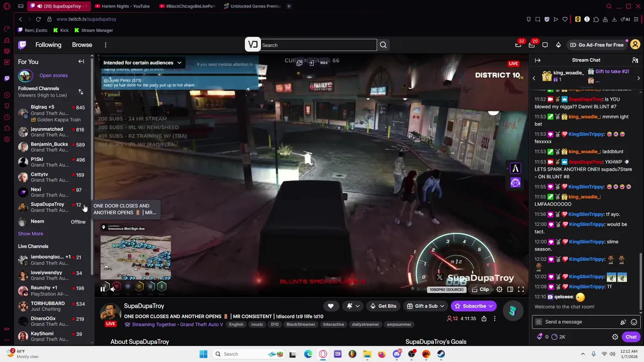Go to previous gift banner arrow in chat
Viewport: 644px width, 362px height.
click(x=534, y=78)
